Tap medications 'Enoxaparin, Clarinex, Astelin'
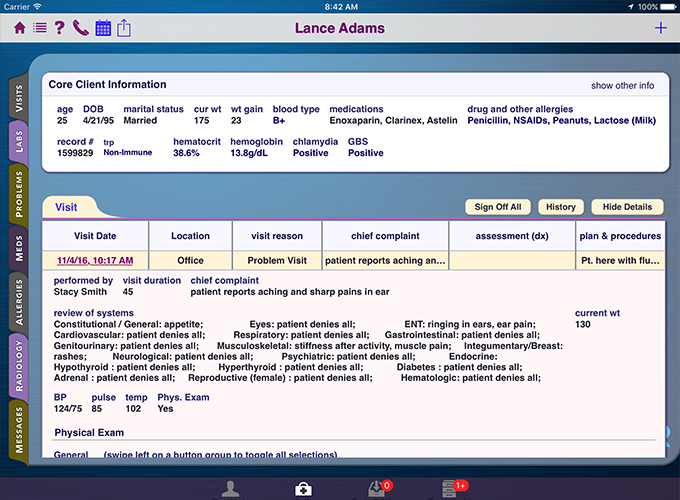Image resolution: width=680 pixels, height=500 pixels. (393, 121)
